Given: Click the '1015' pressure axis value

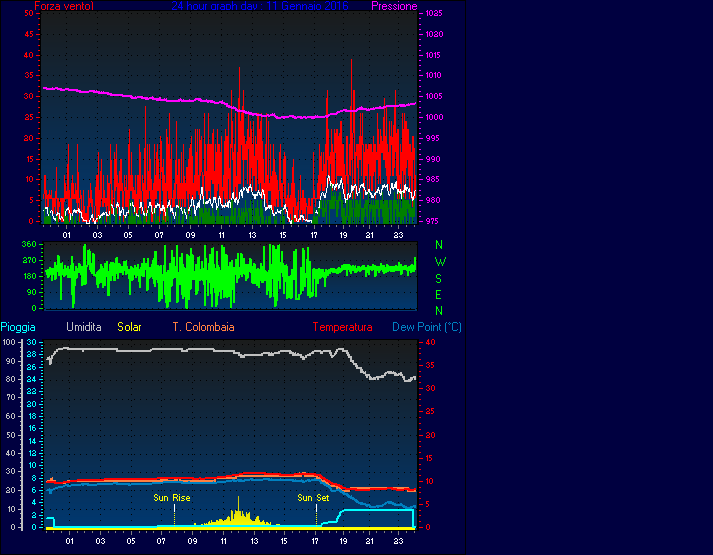Looking at the screenshot, I should pyautogui.click(x=432, y=55).
